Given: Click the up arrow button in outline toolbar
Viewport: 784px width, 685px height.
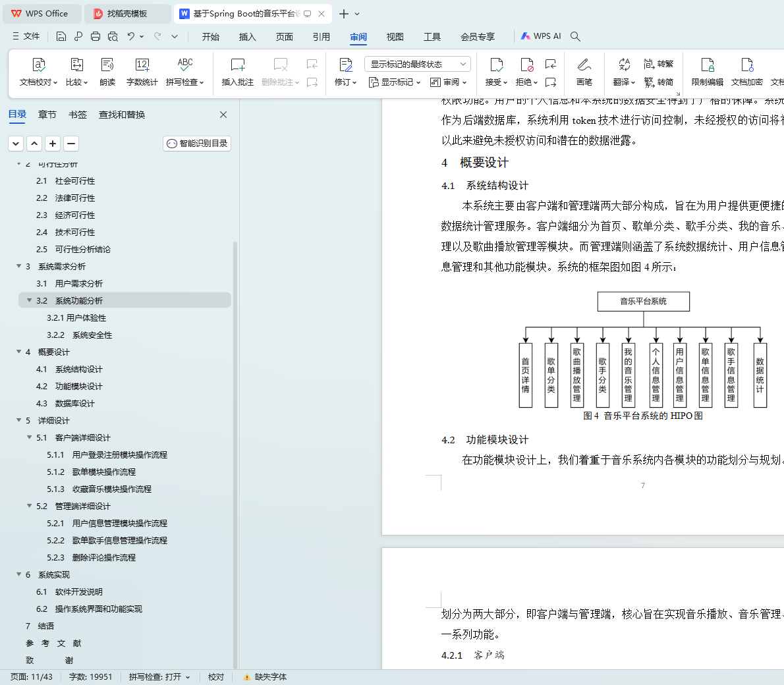Looking at the screenshot, I should tap(34, 144).
